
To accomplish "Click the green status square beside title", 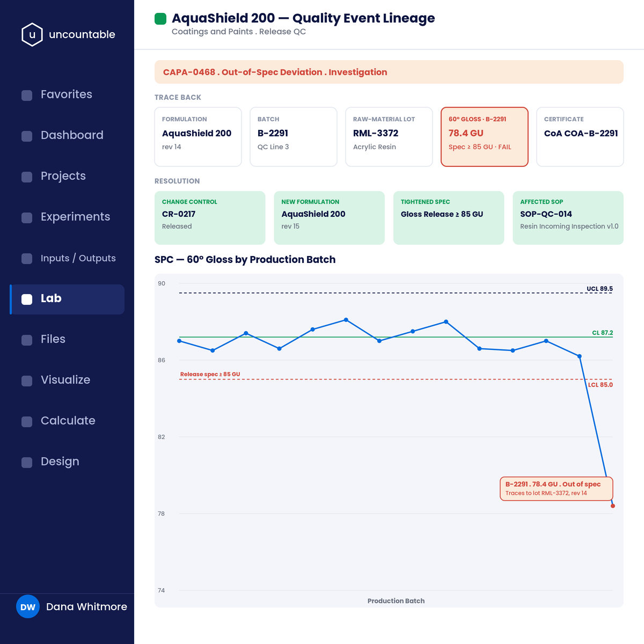I will (160, 19).
